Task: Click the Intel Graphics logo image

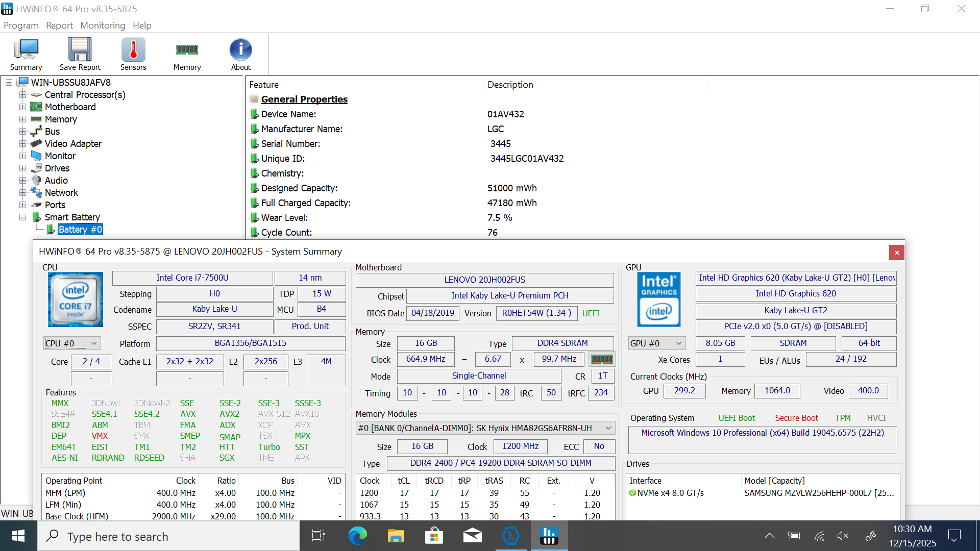Action: (x=658, y=299)
